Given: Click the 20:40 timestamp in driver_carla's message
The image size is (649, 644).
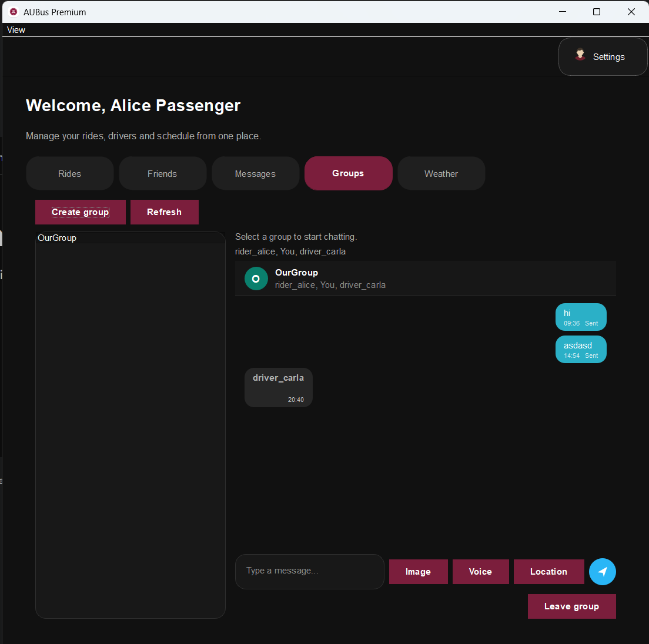Looking at the screenshot, I should click(x=296, y=400).
